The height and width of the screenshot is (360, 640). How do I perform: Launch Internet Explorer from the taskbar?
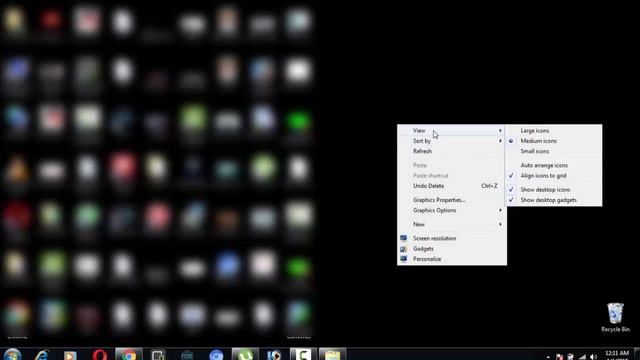41,355
